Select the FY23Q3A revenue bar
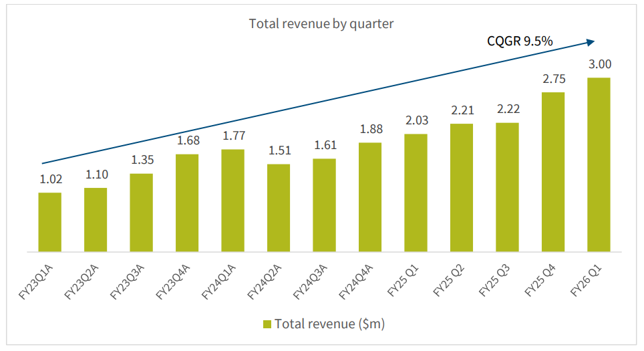 click(141, 213)
